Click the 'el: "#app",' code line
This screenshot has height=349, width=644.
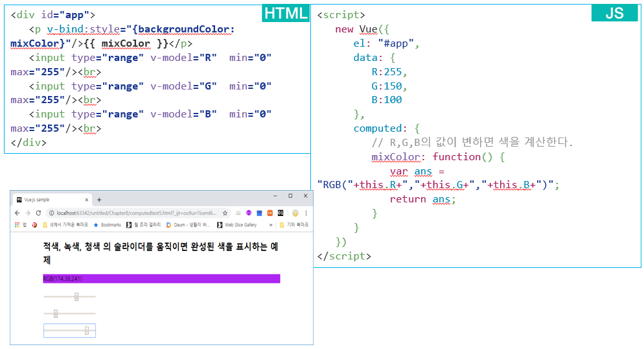pyautogui.click(x=387, y=43)
